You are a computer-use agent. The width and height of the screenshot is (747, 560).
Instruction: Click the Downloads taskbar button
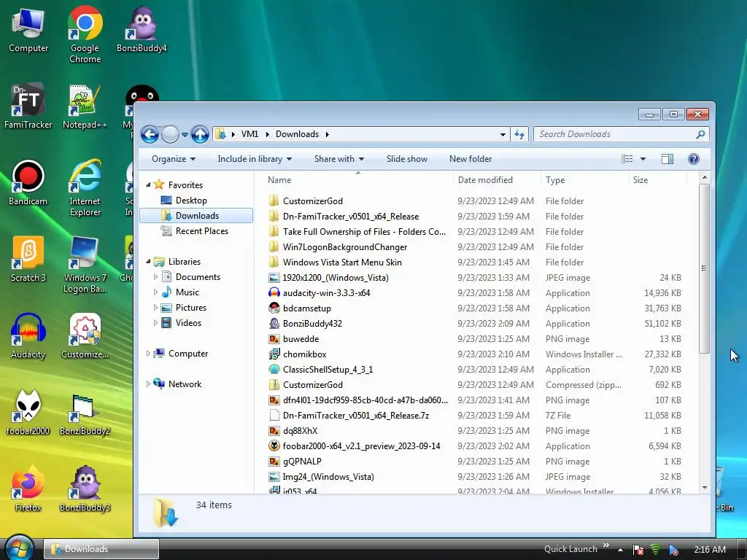[x=101, y=549]
